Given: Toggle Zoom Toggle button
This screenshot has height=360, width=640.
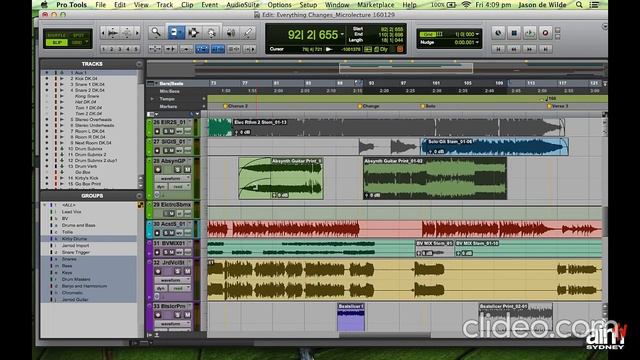Looking at the screenshot, I should pyautogui.click(x=155, y=49).
